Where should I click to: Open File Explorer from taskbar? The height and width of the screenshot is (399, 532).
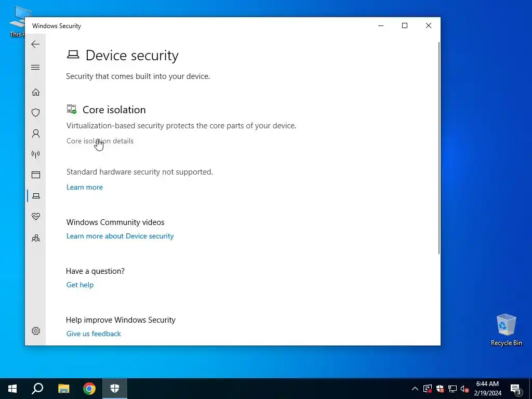pos(63,389)
